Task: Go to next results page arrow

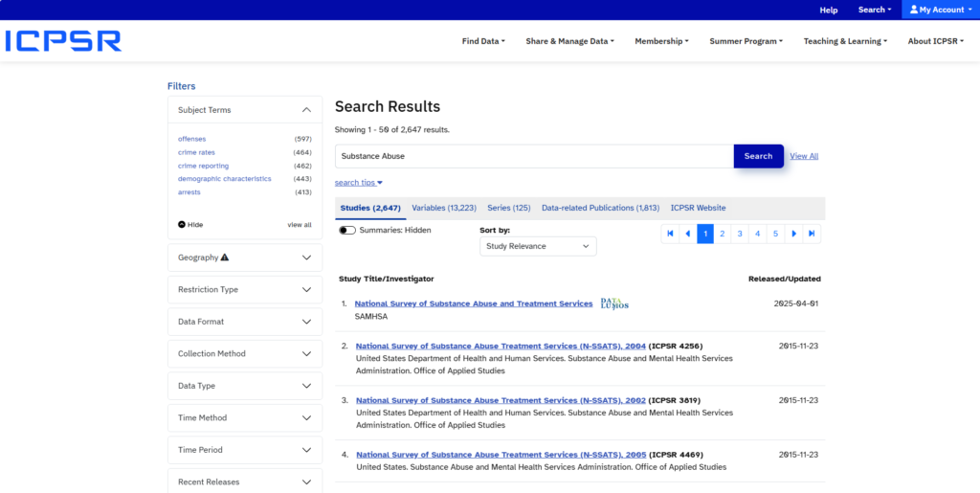Action: tap(793, 234)
